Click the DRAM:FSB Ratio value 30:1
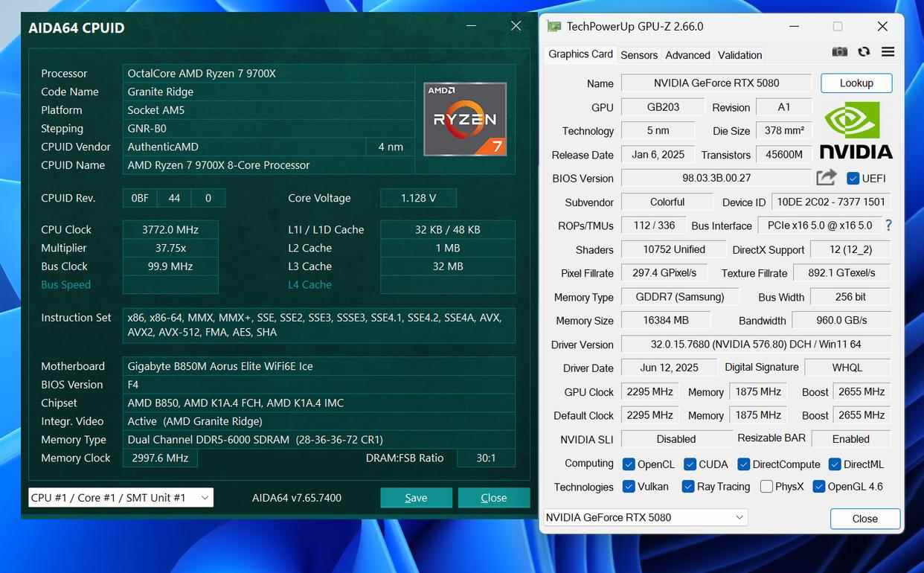 pos(486,458)
